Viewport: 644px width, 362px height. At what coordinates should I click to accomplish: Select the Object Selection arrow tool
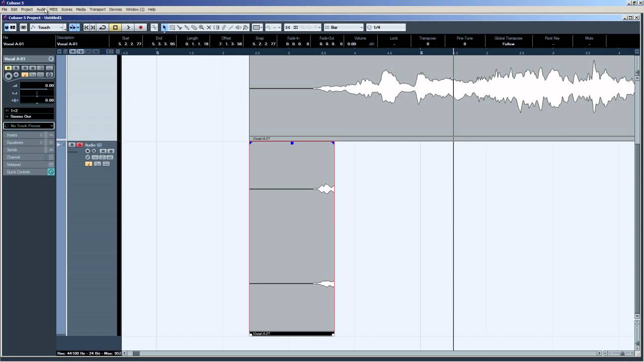164,27
